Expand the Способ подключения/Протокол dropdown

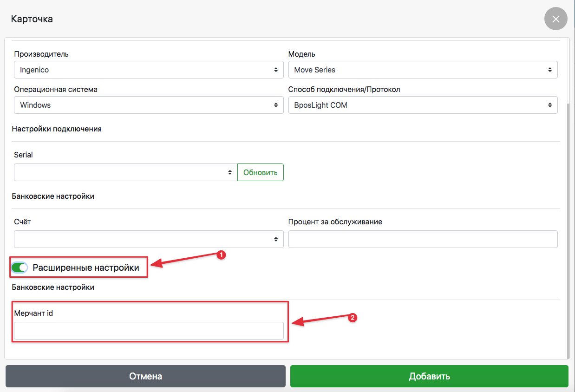tap(423, 105)
